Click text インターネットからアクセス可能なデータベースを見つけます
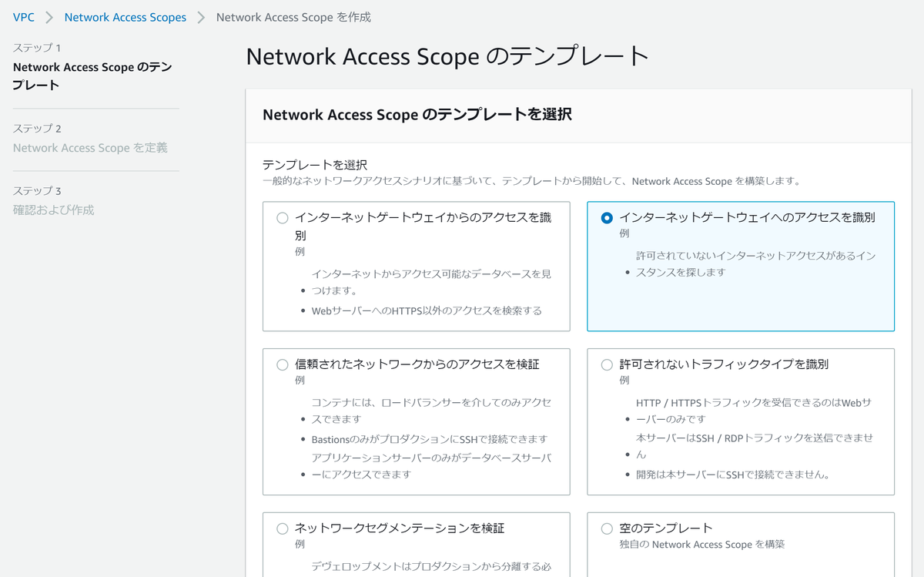 [431, 283]
